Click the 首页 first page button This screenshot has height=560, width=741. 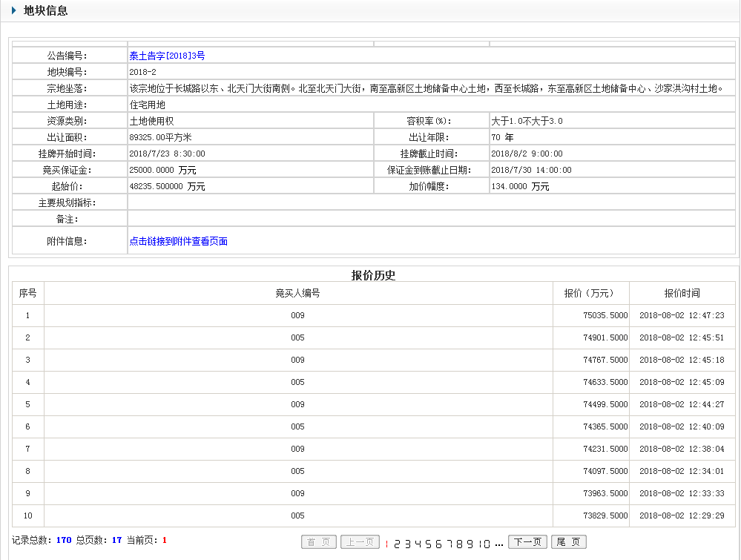(x=319, y=542)
